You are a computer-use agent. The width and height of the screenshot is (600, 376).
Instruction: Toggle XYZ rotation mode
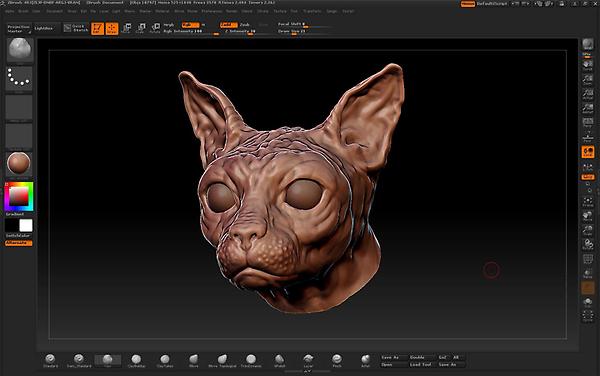click(588, 177)
